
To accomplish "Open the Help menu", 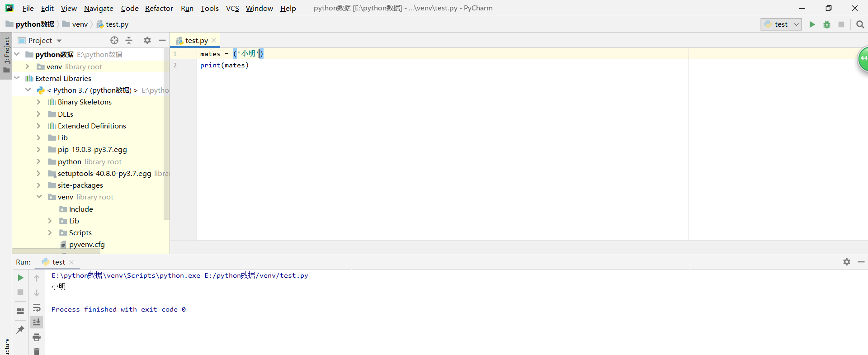I will click(288, 8).
